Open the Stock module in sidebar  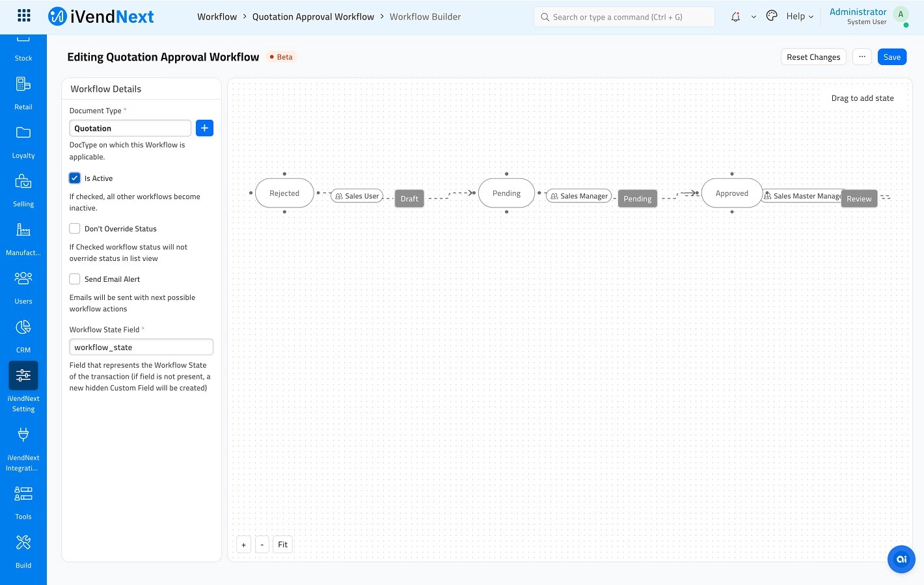23,51
